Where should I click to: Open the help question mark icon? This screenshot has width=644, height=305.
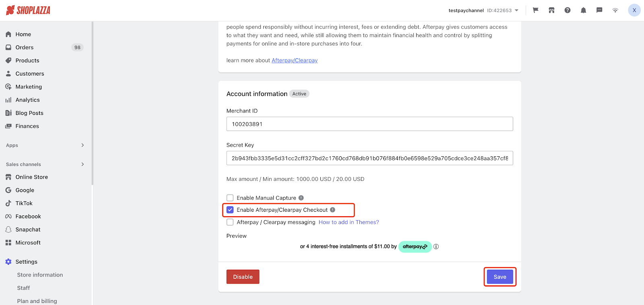tap(568, 10)
